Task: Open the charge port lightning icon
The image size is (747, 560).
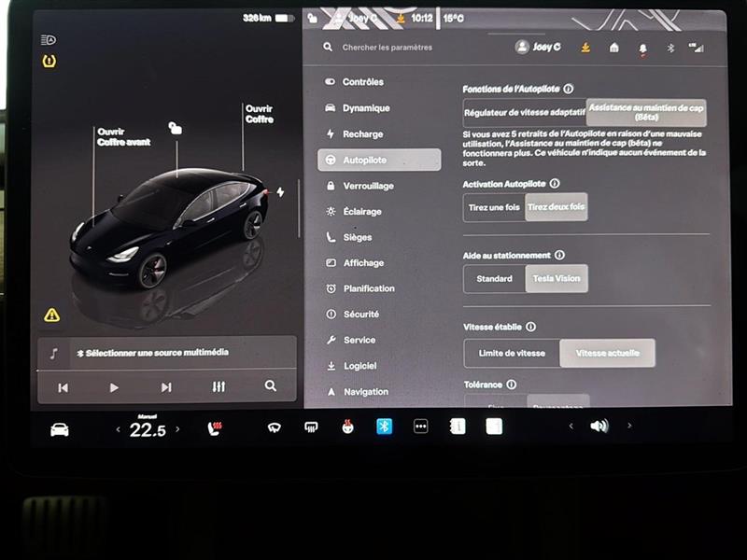Action: tap(281, 191)
